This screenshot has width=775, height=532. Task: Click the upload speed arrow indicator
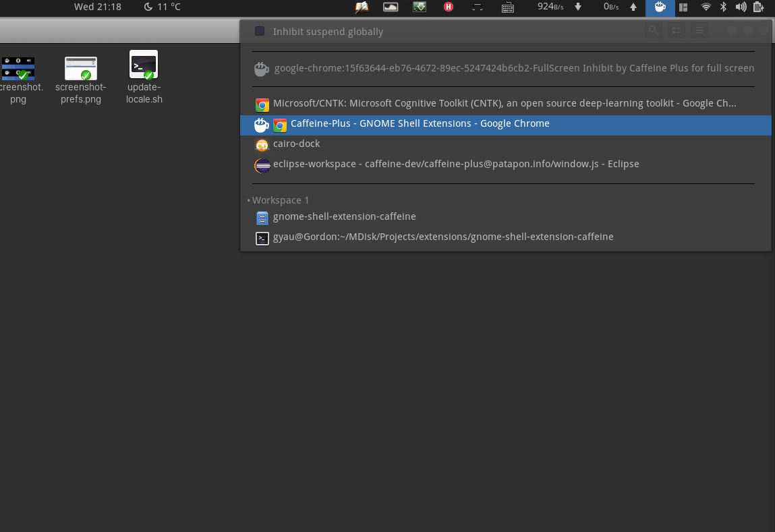point(633,7)
